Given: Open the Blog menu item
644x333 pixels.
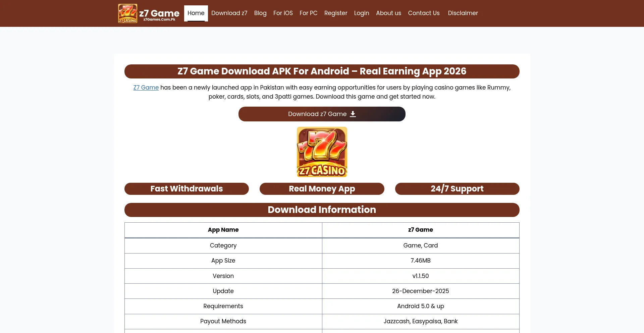Looking at the screenshot, I should click(x=260, y=13).
